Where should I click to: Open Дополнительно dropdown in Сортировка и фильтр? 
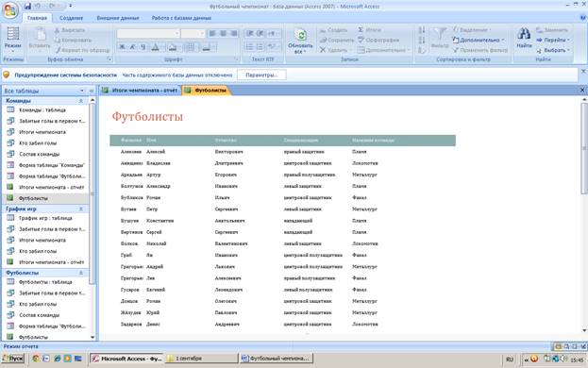478,40
